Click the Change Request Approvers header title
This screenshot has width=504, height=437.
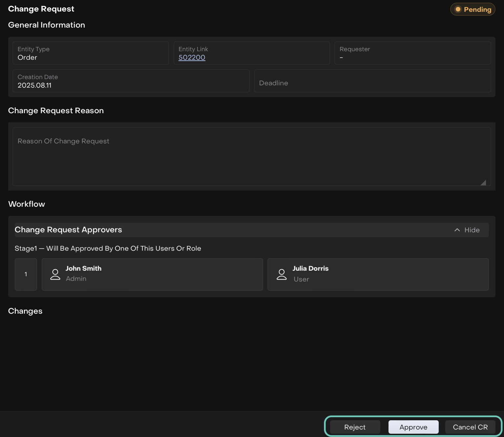pyautogui.click(x=68, y=230)
